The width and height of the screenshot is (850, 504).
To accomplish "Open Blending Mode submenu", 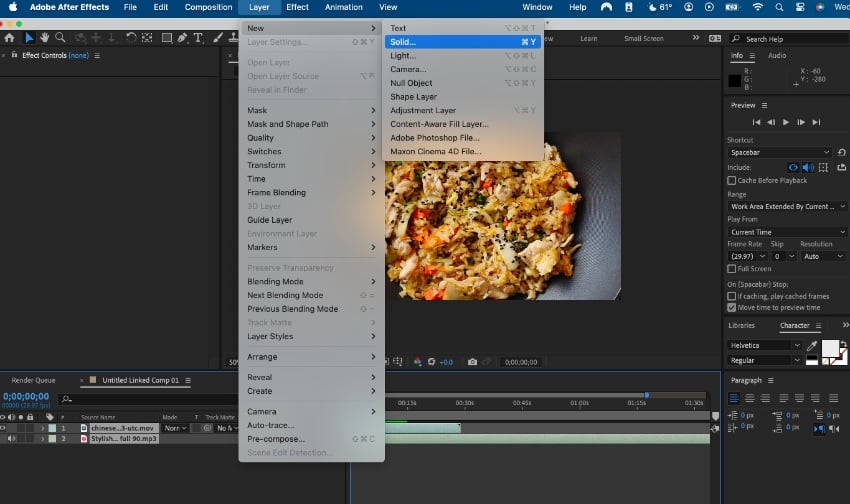I will 311,281.
